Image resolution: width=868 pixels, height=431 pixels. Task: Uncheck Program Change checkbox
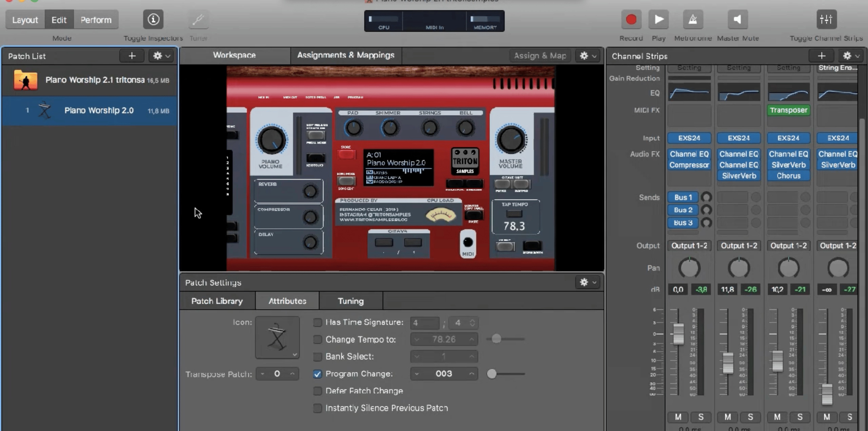coord(317,374)
